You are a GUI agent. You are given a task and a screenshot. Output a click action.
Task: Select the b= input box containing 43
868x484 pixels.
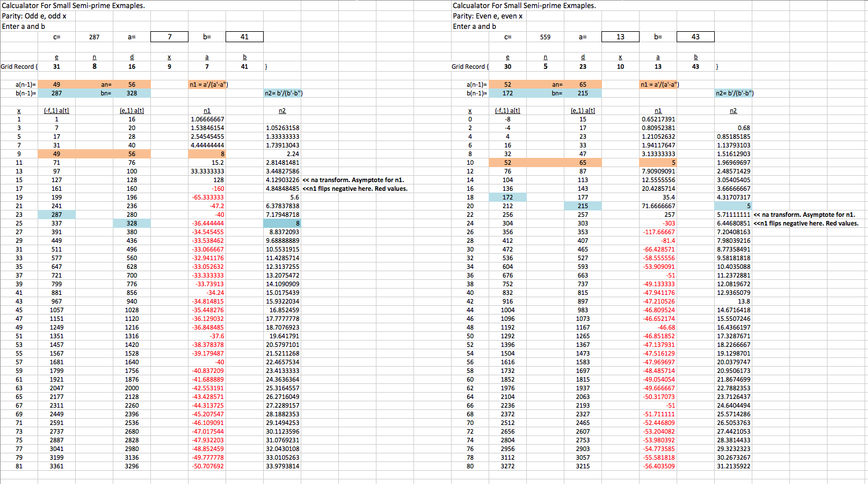[696, 36]
